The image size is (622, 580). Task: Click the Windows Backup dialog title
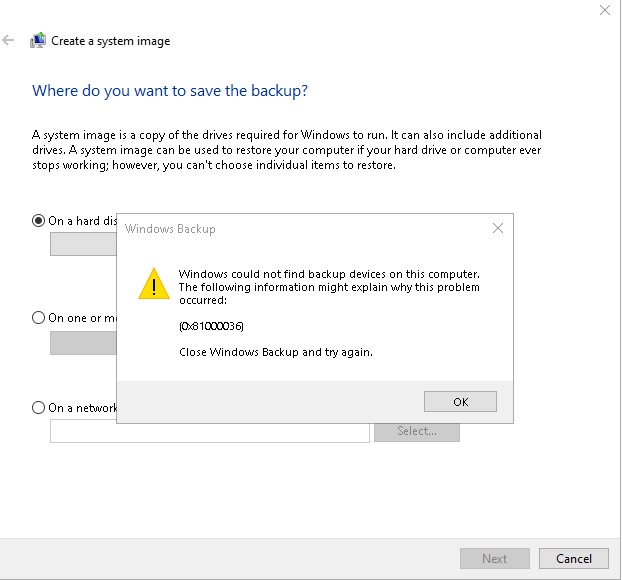(170, 229)
